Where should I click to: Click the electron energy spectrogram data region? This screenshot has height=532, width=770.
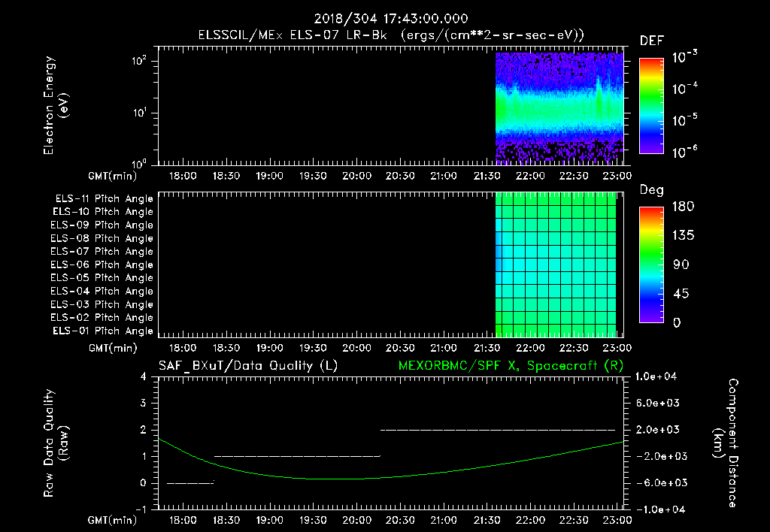click(559, 107)
